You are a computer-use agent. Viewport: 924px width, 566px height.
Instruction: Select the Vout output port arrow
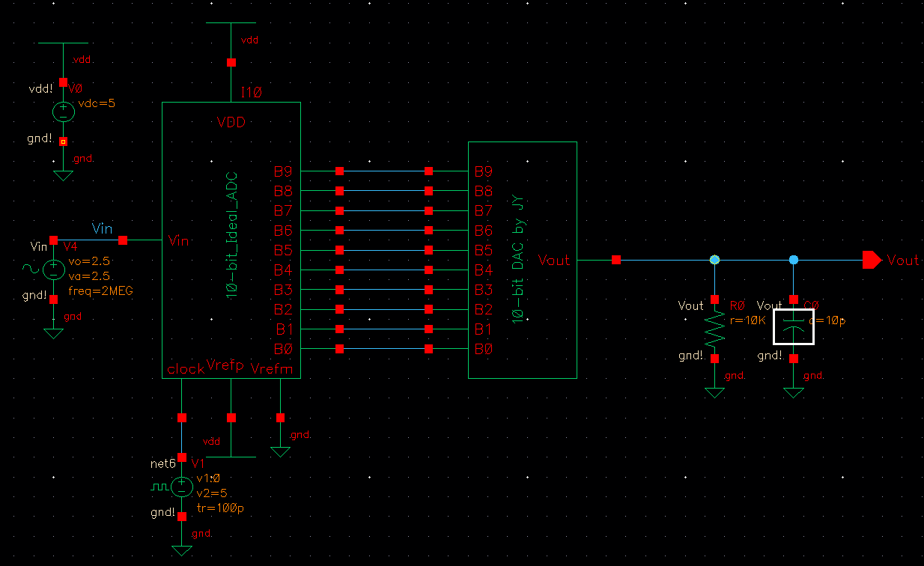[x=871, y=260]
